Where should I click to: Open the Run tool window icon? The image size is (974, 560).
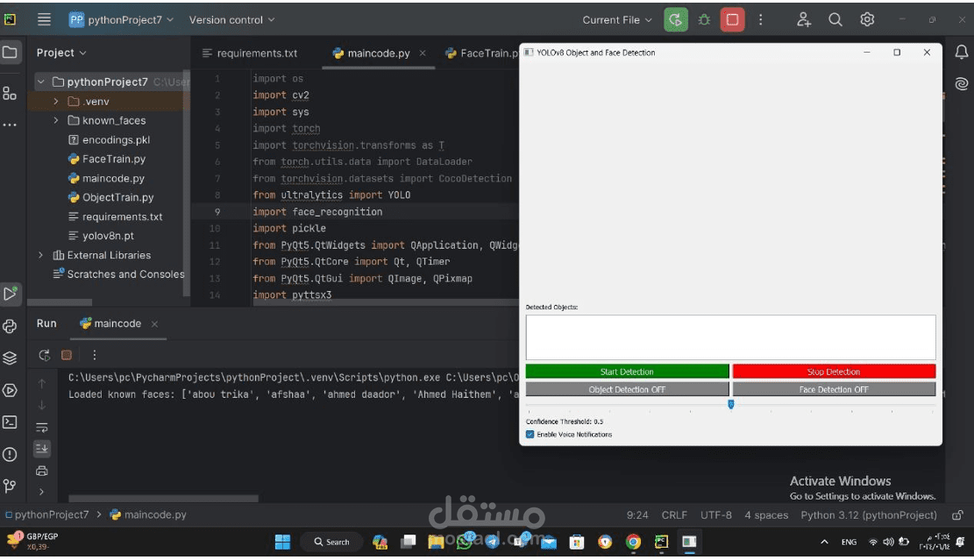click(x=10, y=293)
